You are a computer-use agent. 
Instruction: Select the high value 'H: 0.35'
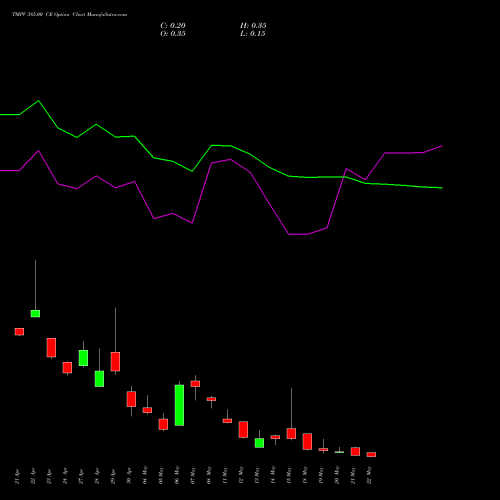(x=253, y=26)
